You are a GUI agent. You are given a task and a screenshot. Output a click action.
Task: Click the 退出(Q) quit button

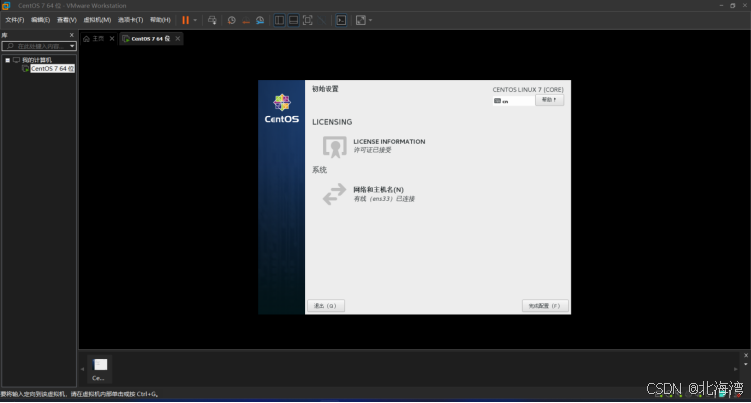(326, 306)
